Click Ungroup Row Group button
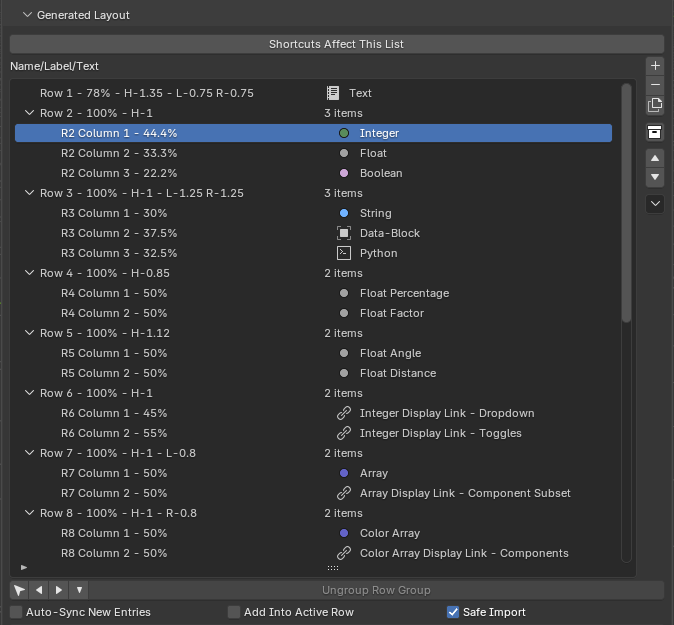674x625 pixels. pos(376,590)
